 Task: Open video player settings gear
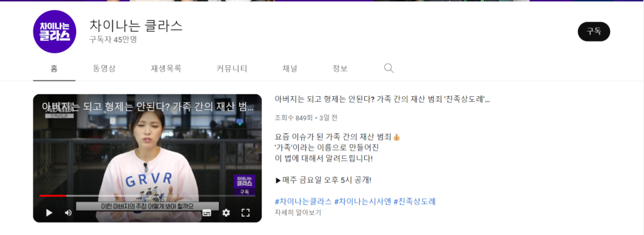coord(226,213)
